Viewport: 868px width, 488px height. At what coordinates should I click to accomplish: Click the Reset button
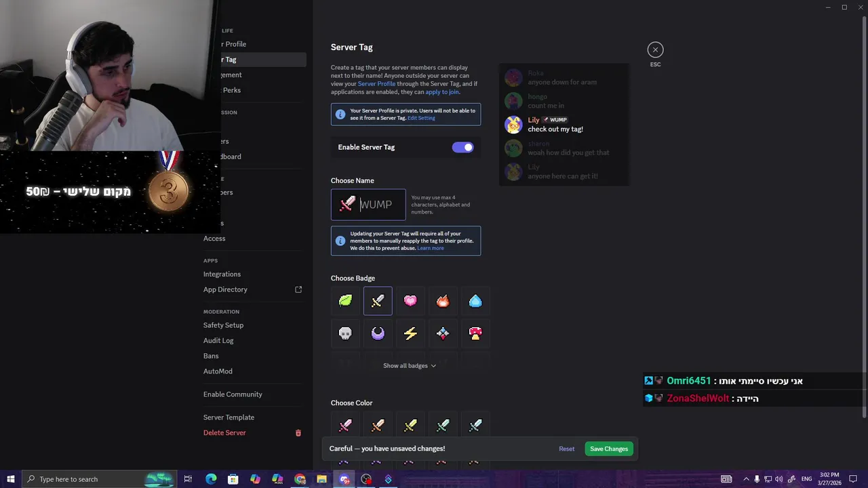click(x=567, y=449)
